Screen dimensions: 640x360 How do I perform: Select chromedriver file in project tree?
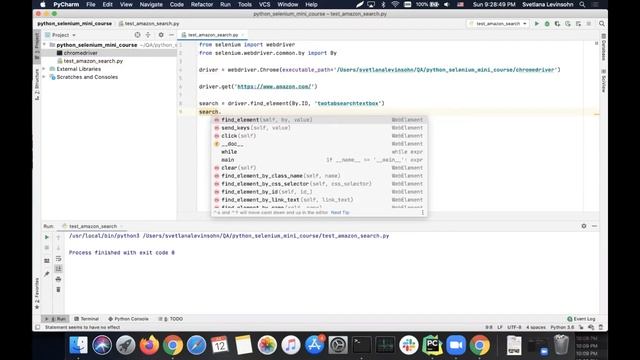click(x=80, y=53)
